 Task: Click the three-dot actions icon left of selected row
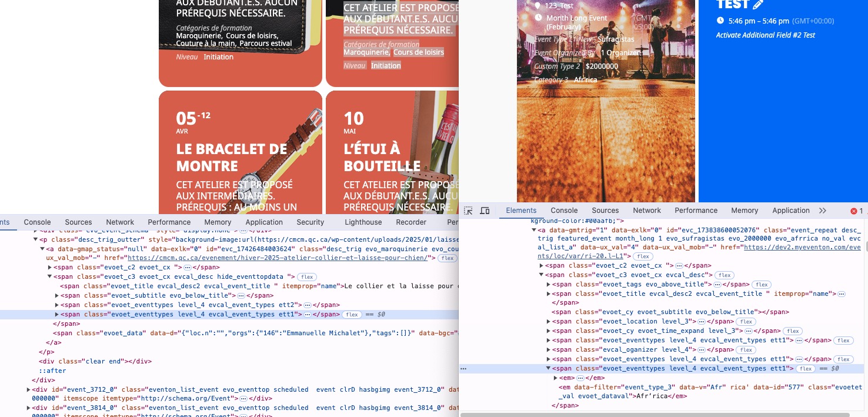coord(463,369)
